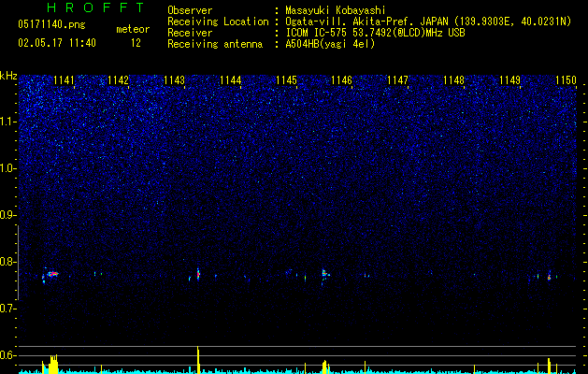588x374 pixels.
Task: Click the meteor count value 12
Action: click(x=136, y=43)
